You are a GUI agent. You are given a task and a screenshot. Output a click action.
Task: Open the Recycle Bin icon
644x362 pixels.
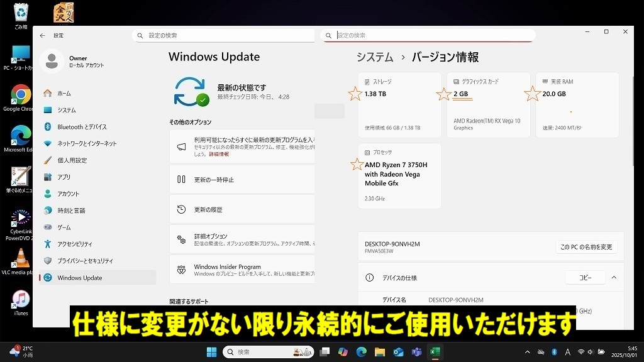pyautogui.click(x=21, y=13)
